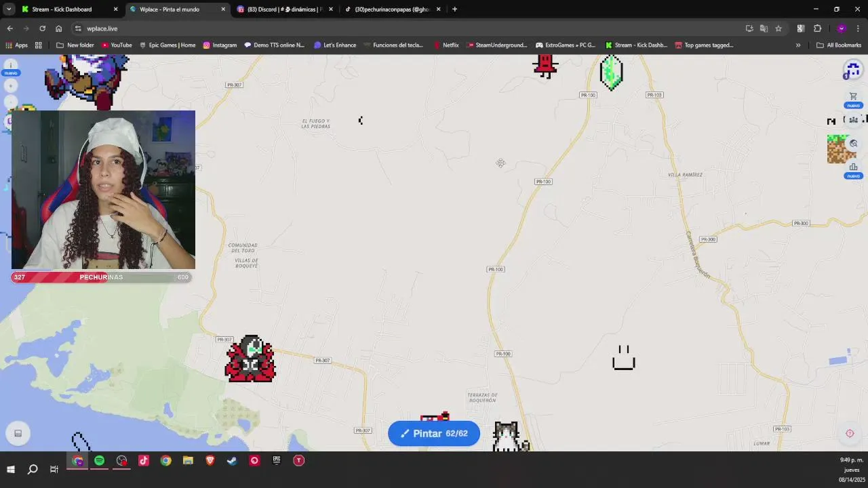Open the browser extensions puzzle icon

click(x=817, y=28)
